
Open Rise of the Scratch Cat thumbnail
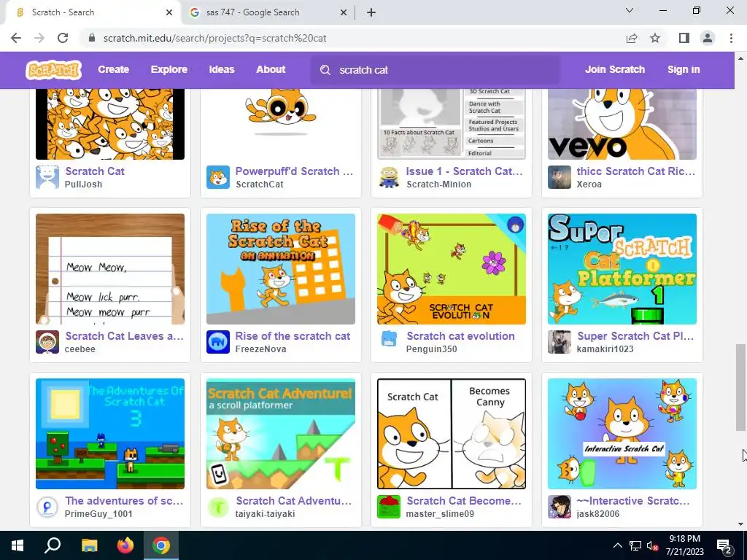point(281,268)
